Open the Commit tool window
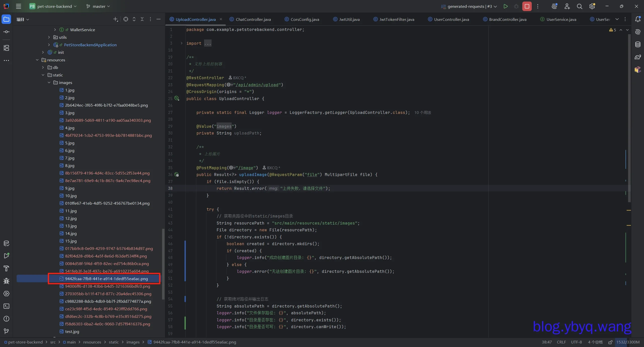 (6, 32)
